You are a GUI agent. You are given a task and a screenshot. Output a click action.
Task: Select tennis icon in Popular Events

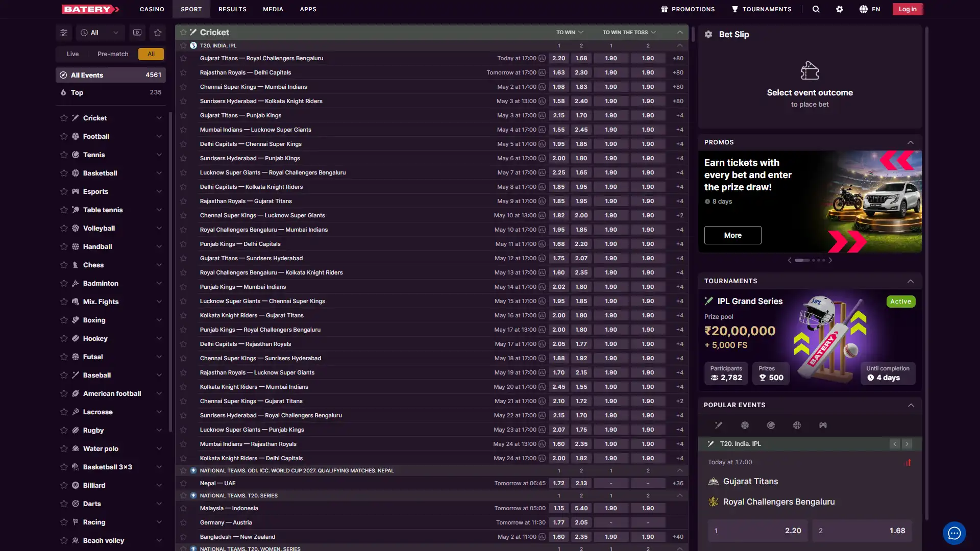pyautogui.click(x=771, y=425)
